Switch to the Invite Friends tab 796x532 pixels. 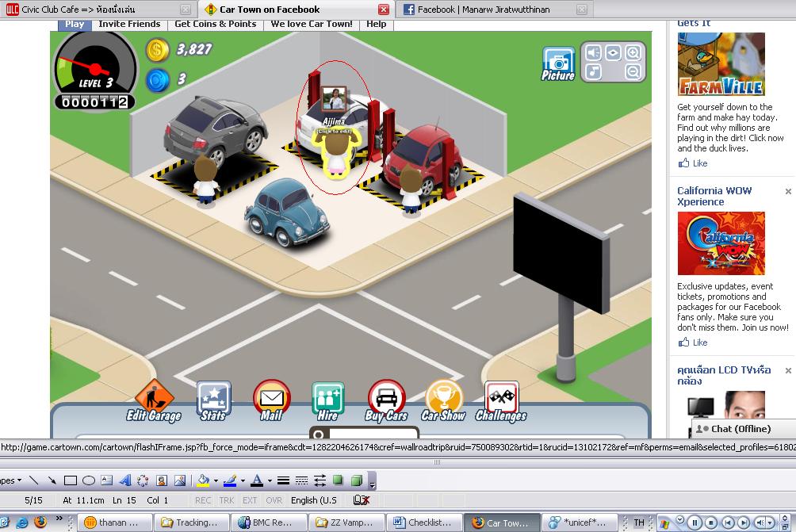[x=129, y=24]
